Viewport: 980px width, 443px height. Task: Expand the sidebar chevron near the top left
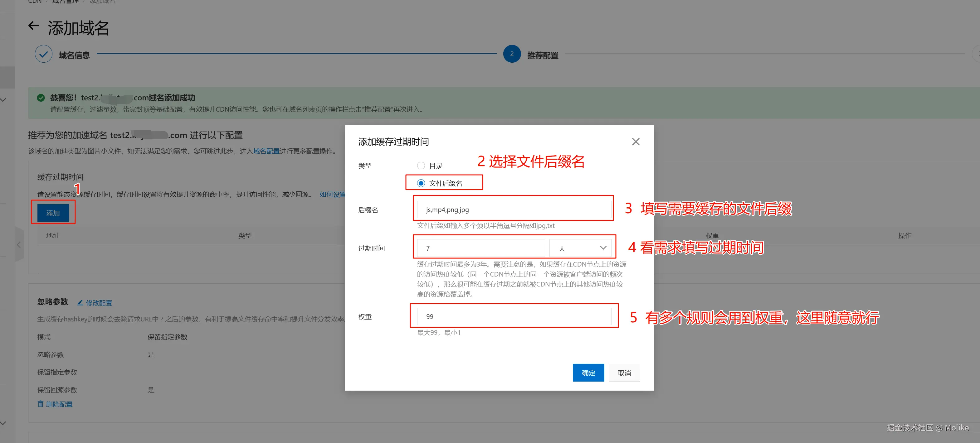click(x=3, y=100)
